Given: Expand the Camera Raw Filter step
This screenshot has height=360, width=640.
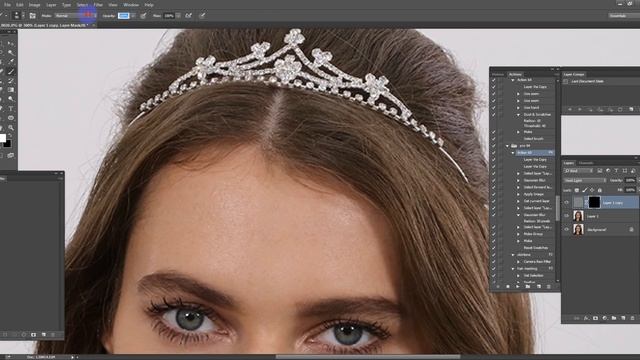Looking at the screenshot, I should (518, 262).
